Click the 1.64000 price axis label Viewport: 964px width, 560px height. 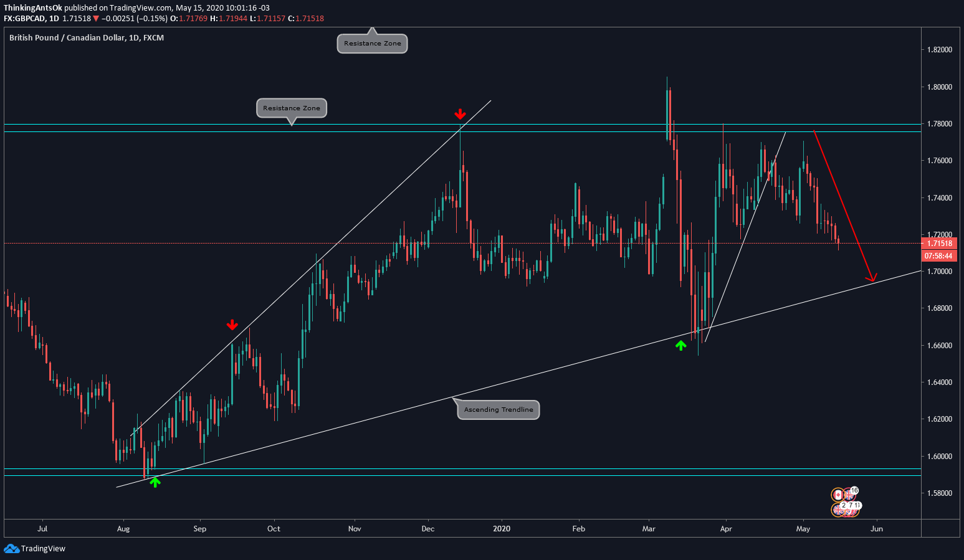[939, 382]
